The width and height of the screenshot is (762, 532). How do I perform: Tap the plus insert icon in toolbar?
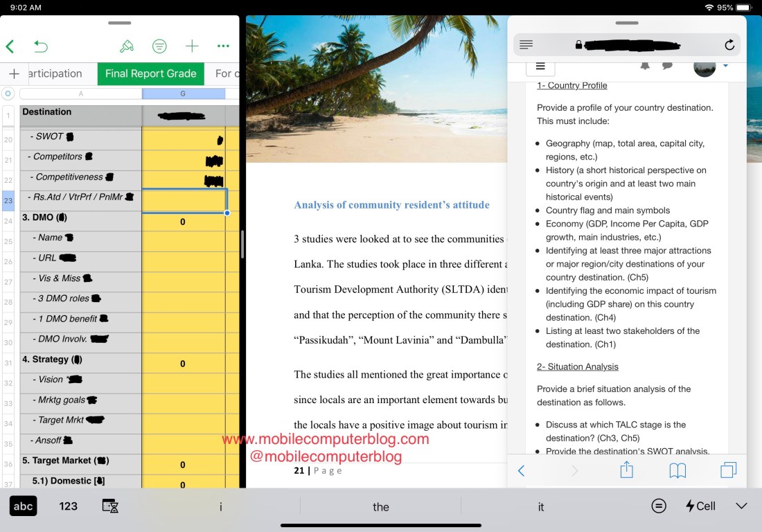click(192, 46)
